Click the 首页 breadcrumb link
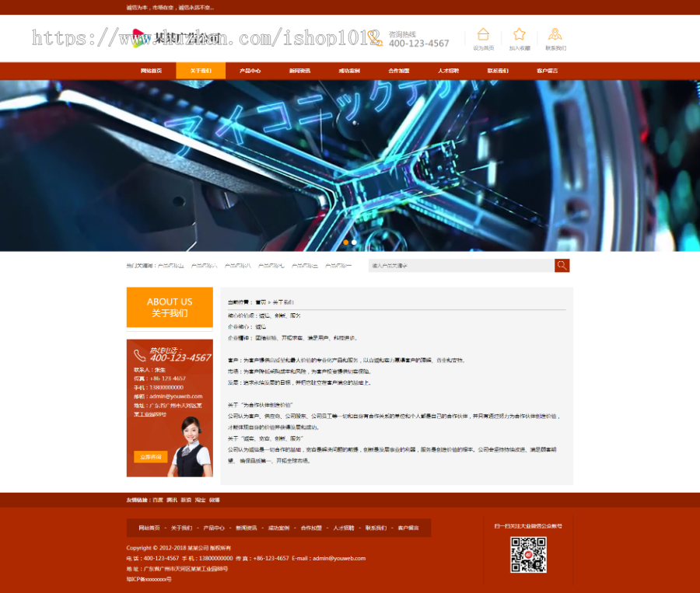 pos(261,302)
